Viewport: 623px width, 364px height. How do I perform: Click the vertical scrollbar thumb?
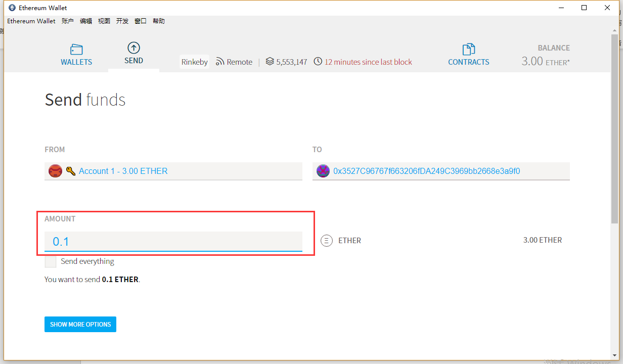pos(614,129)
